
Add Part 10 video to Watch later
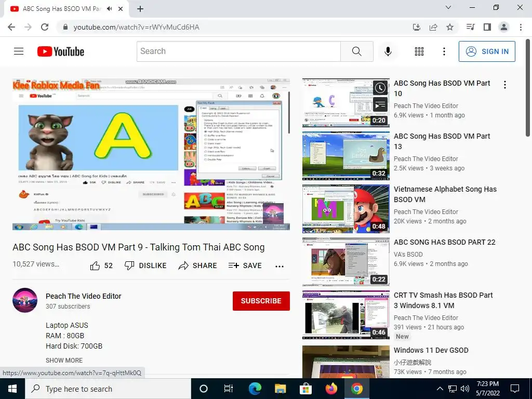click(380, 88)
